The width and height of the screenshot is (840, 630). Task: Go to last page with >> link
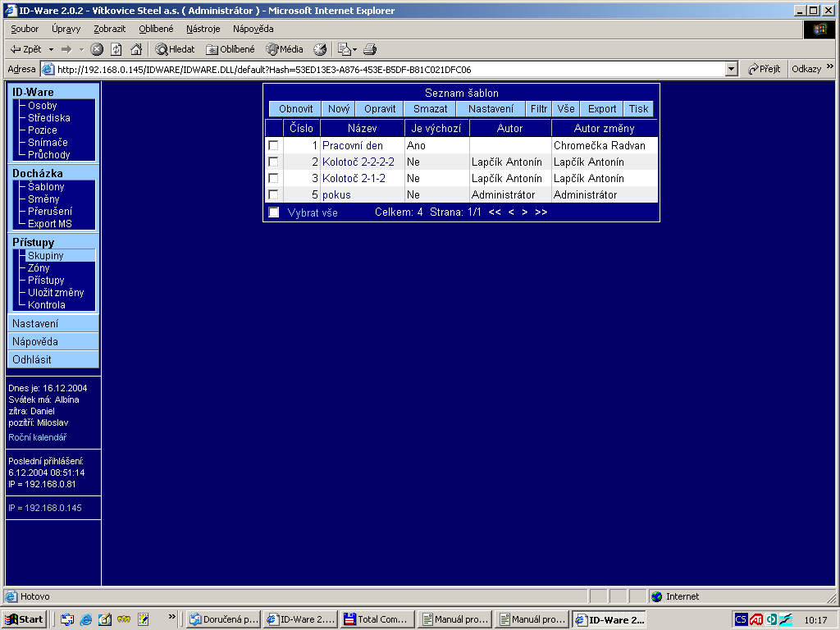coord(541,212)
